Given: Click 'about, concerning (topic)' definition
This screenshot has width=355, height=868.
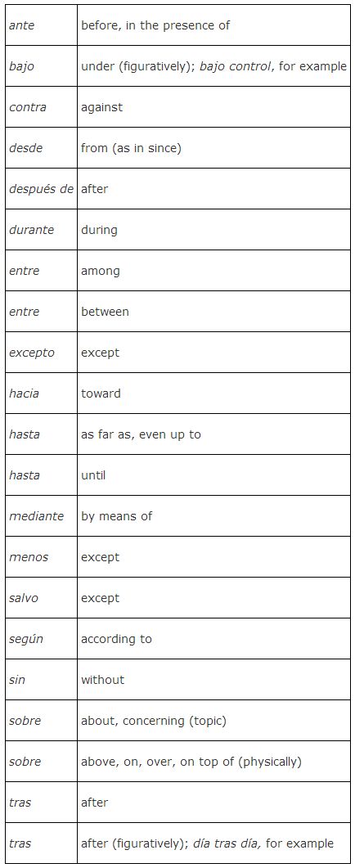Looking at the screenshot, I should pyautogui.click(x=154, y=722).
